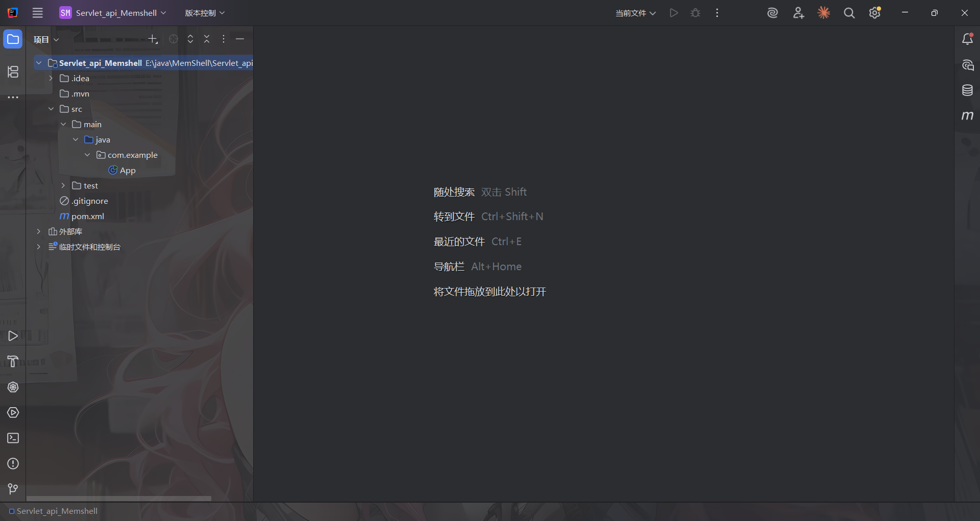This screenshot has height=521, width=980.
Task: Open the 当前文件 run configuration dropdown
Action: [x=635, y=13]
